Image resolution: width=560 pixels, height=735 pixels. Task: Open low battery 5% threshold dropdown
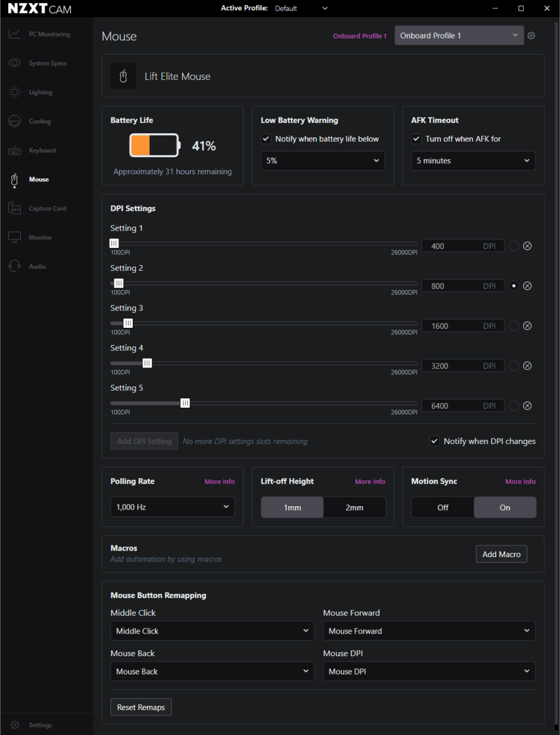tap(323, 161)
